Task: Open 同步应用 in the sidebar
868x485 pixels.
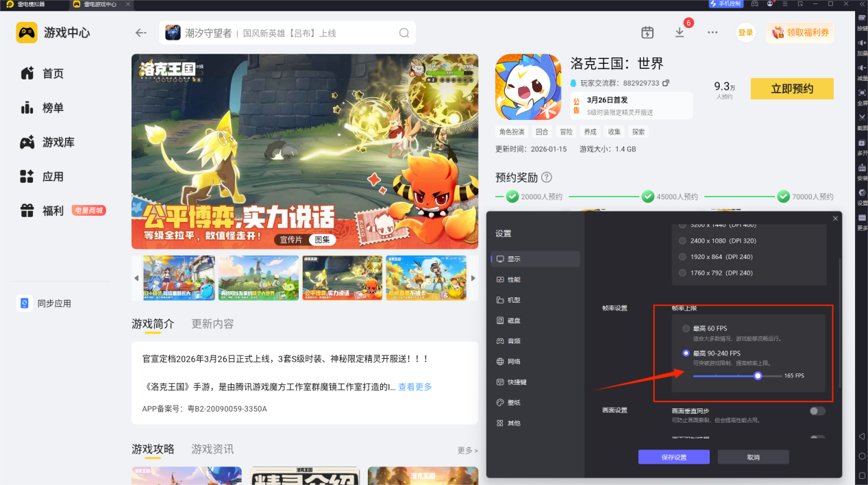Action: coord(45,303)
